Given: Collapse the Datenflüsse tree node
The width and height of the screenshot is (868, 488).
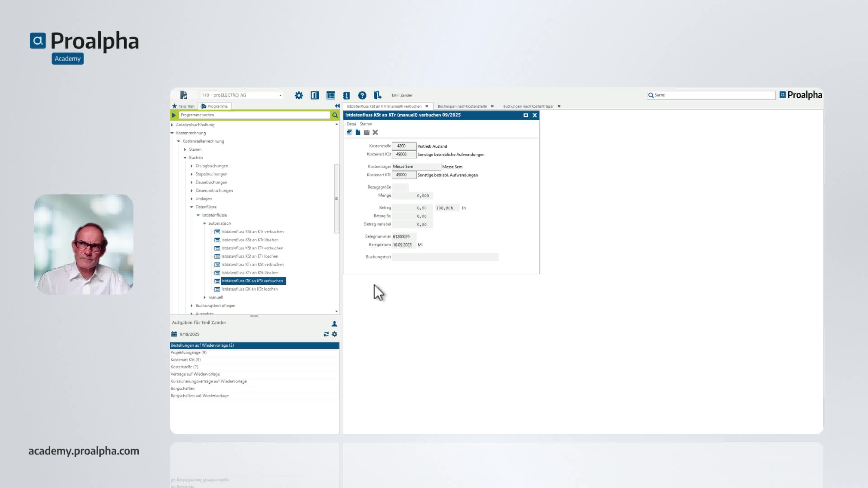Looking at the screenshot, I should click(191, 207).
